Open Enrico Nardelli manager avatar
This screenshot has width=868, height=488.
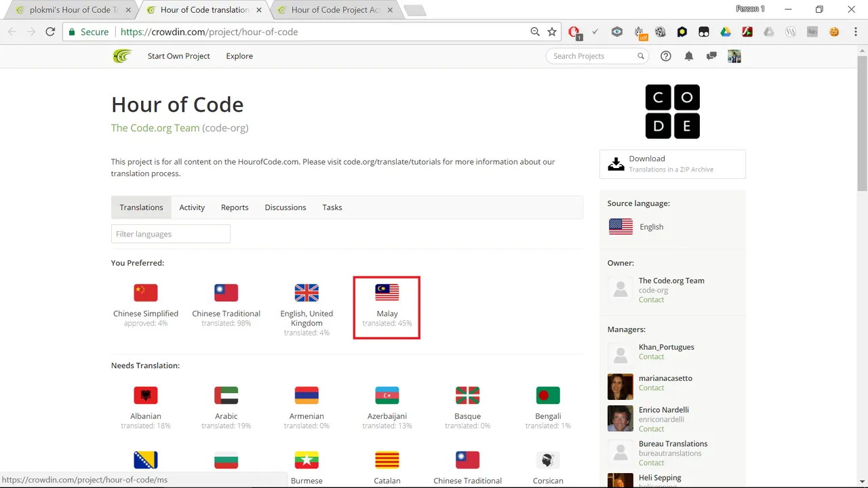pos(620,418)
